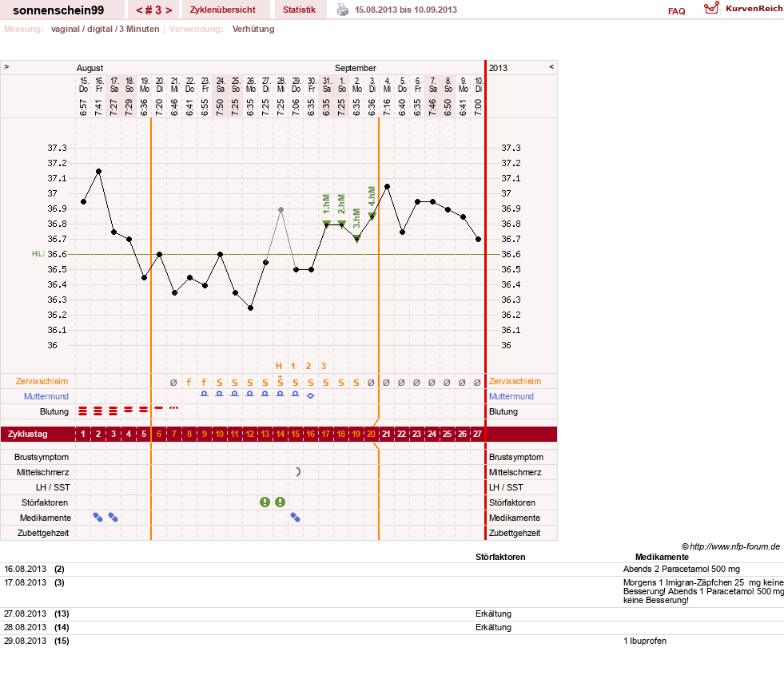The height and width of the screenshot is (675, 784).
Task: Click the spotting dots symbol on cycle day 7
Action: (173, 407)
